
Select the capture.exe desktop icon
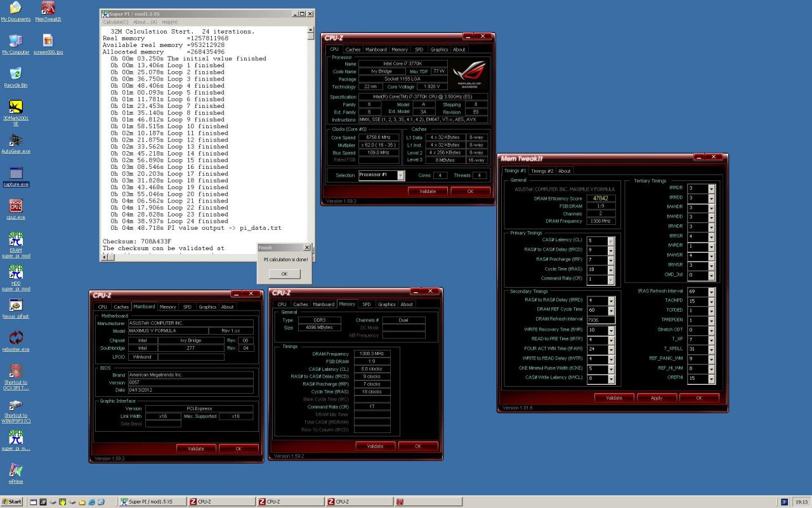(x=15, y=176)
